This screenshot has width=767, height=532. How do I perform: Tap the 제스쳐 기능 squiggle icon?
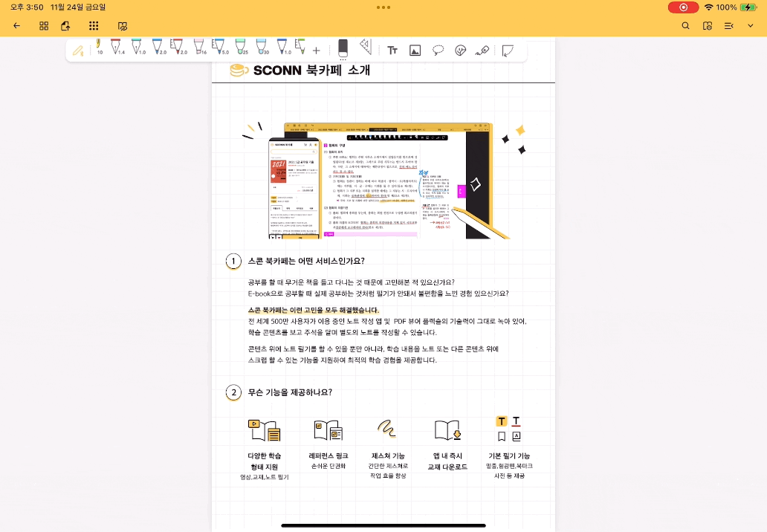386,428
